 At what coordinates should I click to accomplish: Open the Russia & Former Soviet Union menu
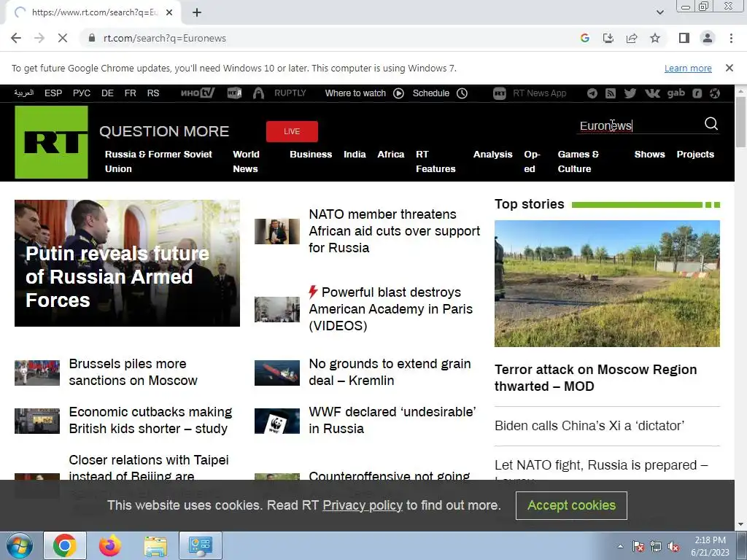point(158,161)
